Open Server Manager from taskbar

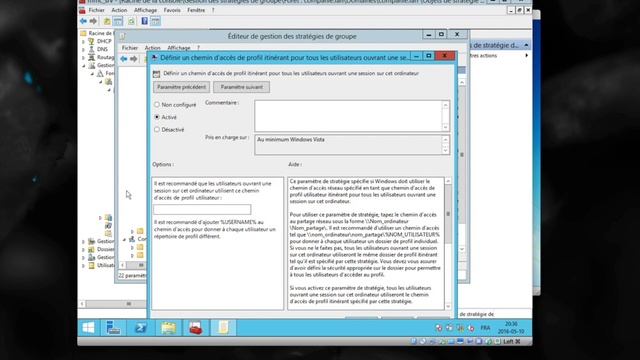click(113, 327)
